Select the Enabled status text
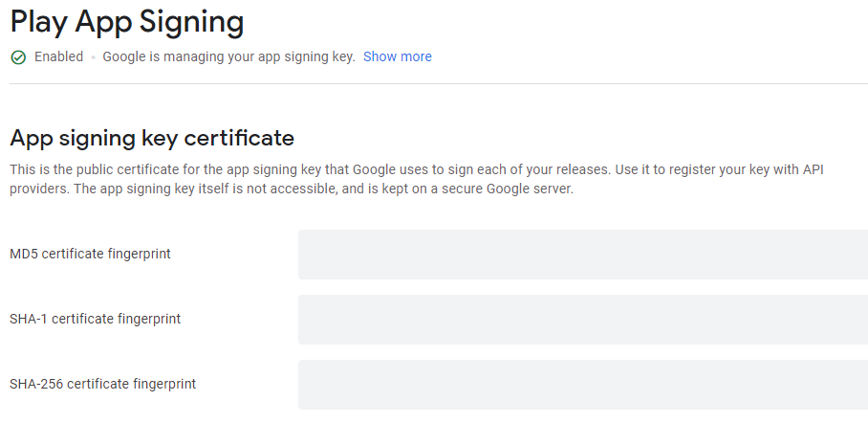The image size is (868, 423). click(x=58, y=56)
